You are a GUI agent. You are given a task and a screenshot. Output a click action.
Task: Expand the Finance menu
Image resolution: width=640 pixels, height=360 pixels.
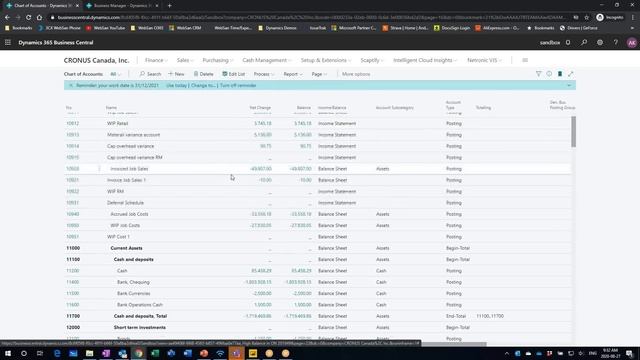coord(156,60)
